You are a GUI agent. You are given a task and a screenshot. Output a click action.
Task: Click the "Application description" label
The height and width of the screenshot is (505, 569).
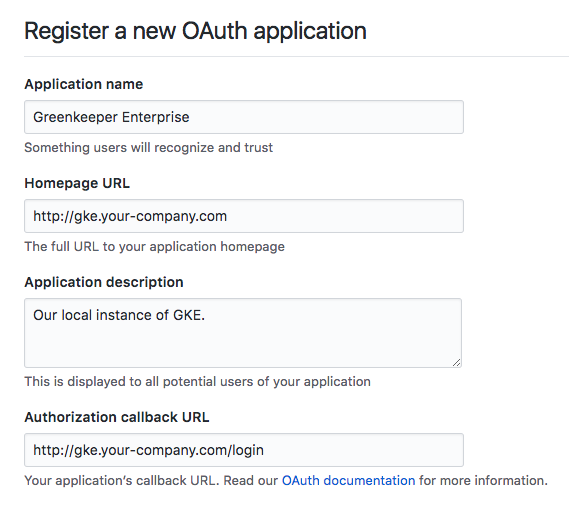tap(104, 282)
